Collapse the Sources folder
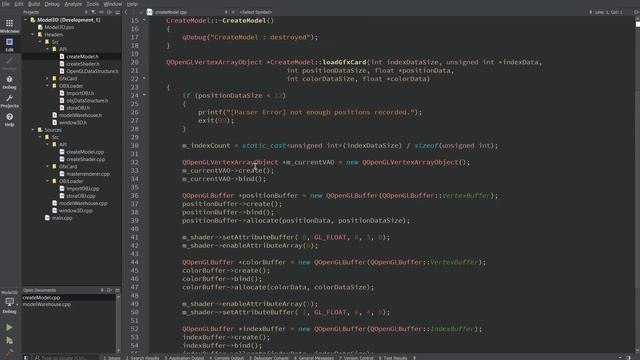640x360 pixels. [33, 130]
